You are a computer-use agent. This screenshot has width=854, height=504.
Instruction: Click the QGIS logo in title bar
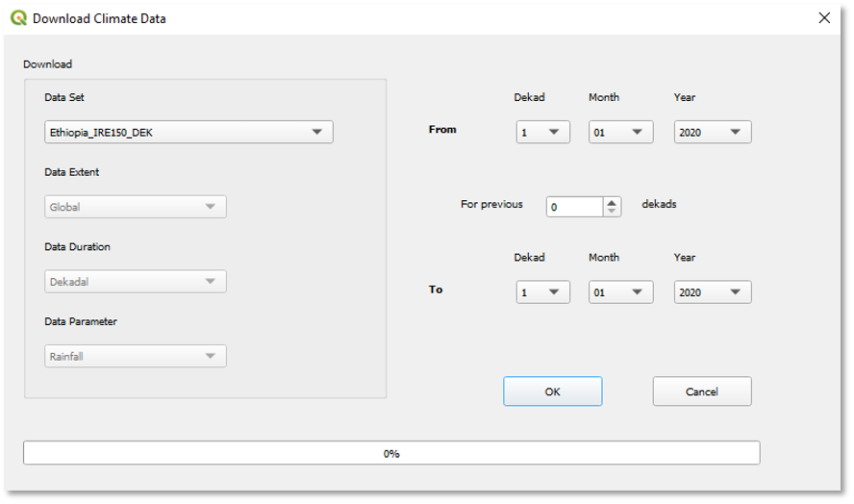[18, 18]
